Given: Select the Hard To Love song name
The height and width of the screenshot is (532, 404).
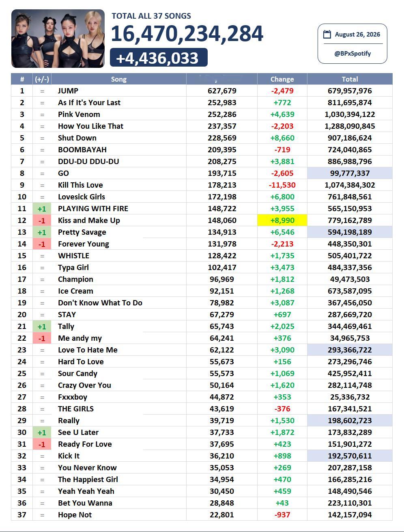Looking at the screenshot, I should tap(81, 362).
